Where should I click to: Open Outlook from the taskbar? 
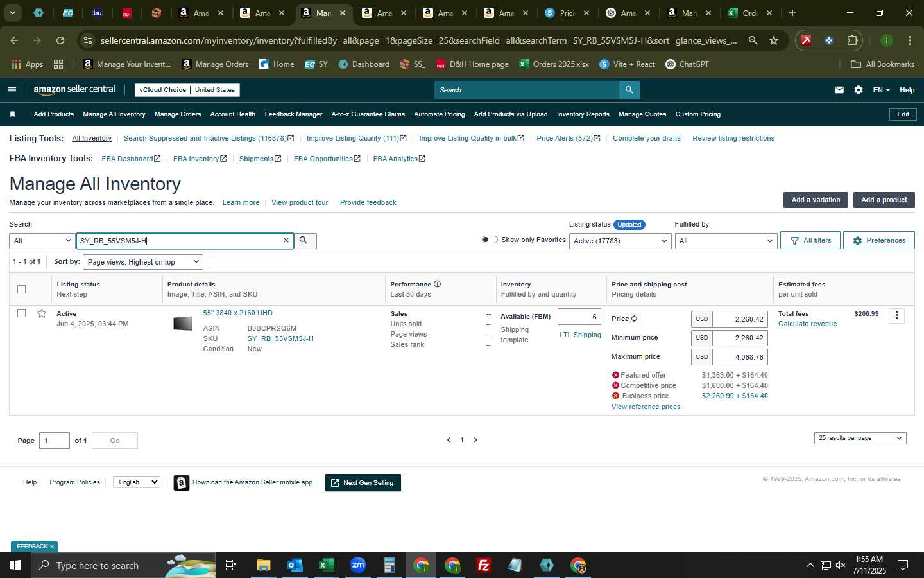click(295, 565)
